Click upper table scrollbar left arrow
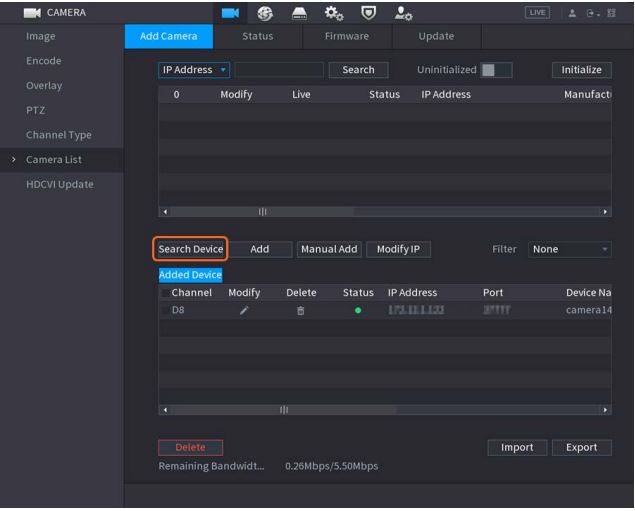Image resolution: width=635 pixels, height=511 pixels. [x=165, y=212]
